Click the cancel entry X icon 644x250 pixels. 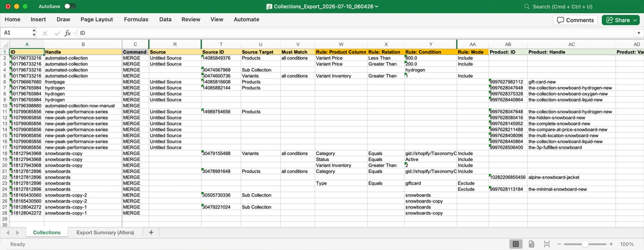[x=45, y=33]
